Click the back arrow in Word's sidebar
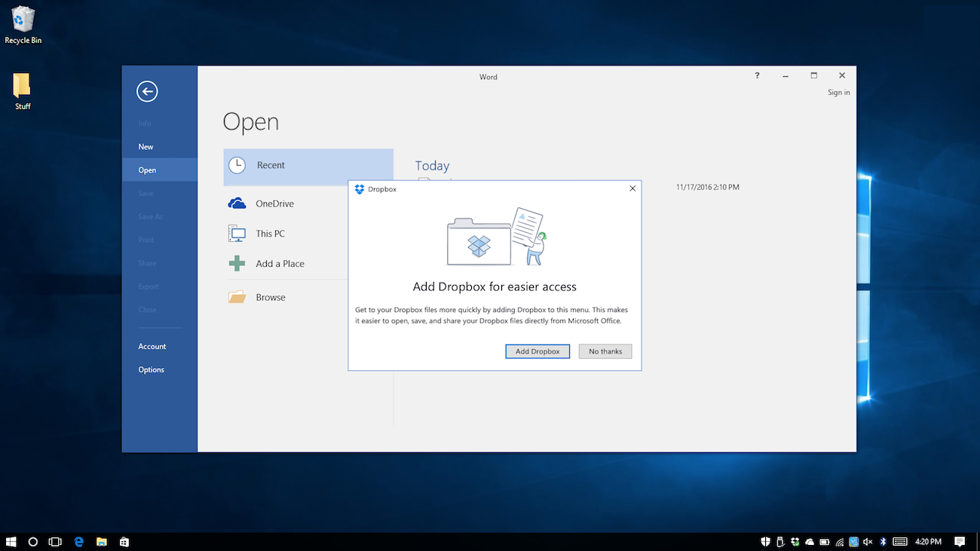Viewport: 980px width, 551px height. [147, 91]
